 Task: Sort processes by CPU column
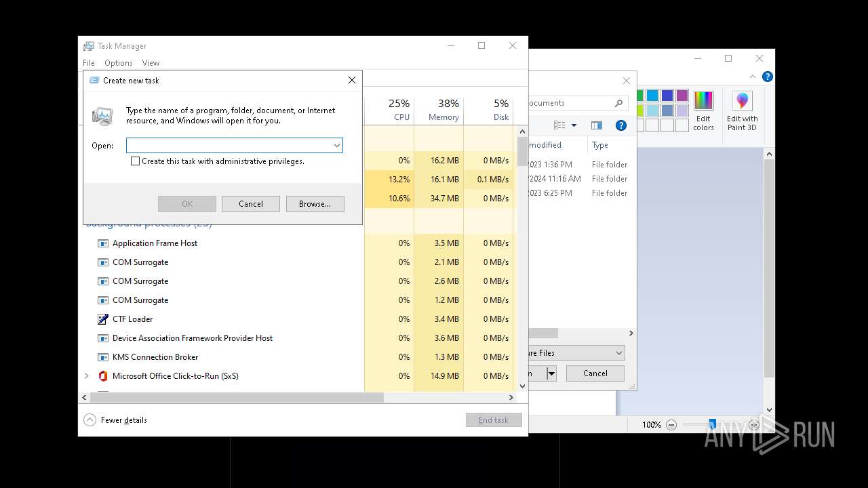(x=389, y=110)
